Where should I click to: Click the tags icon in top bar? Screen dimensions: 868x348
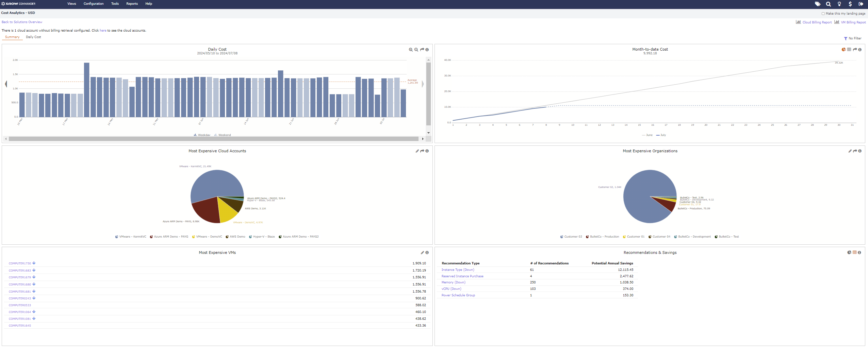tap(817, 4)
